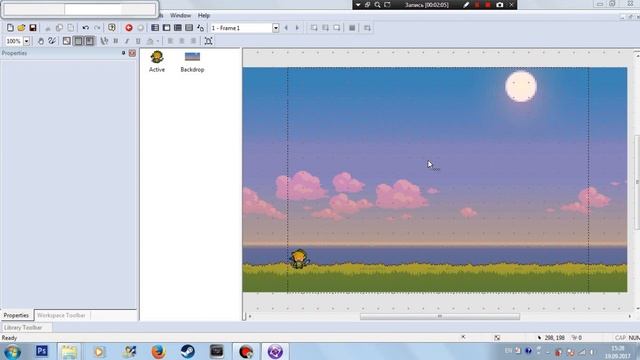The height and width of the screenshot is (360, 640).
Task: Click the horizontal scrollbar thumb
Action: (x=440, y=316)
